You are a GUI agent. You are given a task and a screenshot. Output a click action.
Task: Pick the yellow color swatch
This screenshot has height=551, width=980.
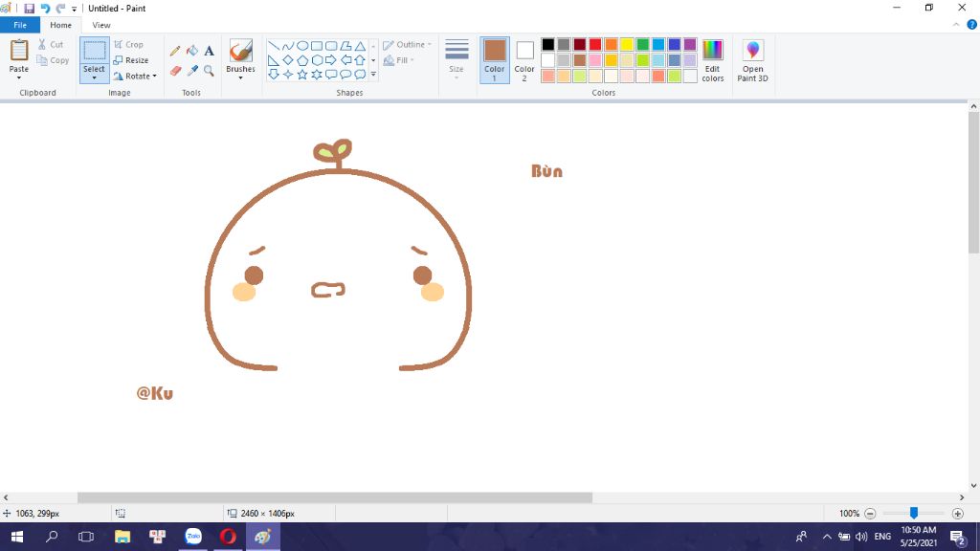(627, 44)
